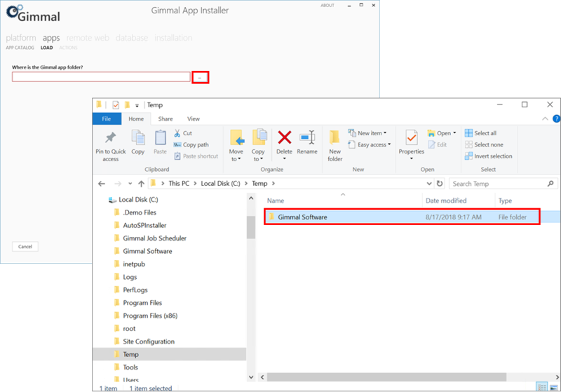Viewport: 561px width, 392px height.
Task: Select the Gimmal Software folder in file list
Action: pos(302,217)
